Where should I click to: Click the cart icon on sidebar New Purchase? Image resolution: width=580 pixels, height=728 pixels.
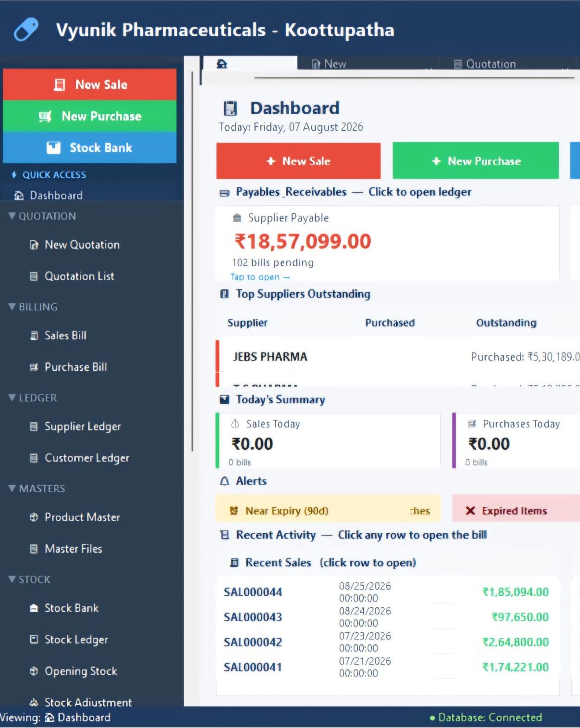[45, 116]
